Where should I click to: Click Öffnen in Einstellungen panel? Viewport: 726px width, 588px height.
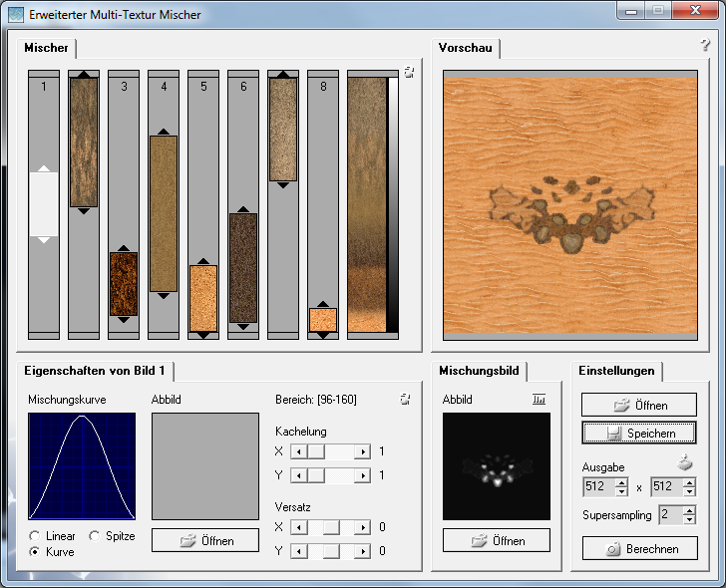(x=639, y=405)
